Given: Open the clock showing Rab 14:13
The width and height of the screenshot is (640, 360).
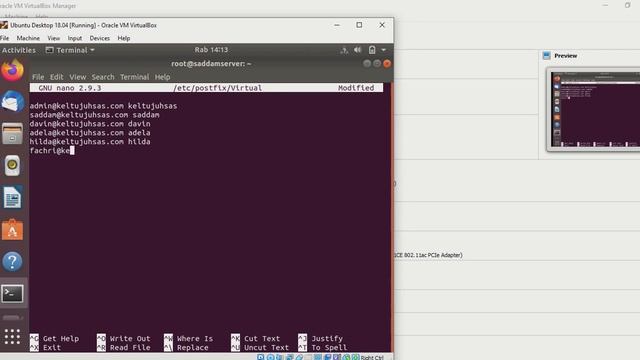Looking at the screenshot, I should point(211,50).
